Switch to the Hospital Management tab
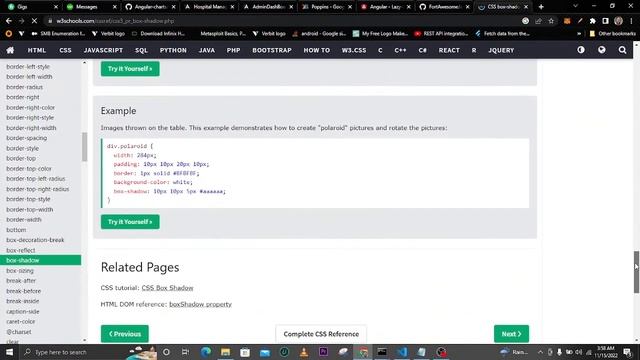Image resolution: width=640 pixels, height=360 pixels. 209,7
